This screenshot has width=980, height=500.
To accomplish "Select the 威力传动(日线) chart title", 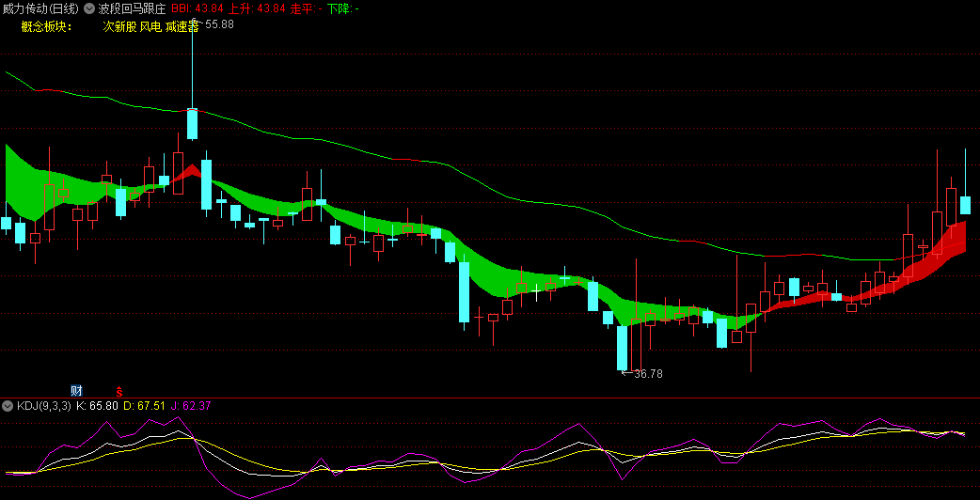I will (41, 8).
